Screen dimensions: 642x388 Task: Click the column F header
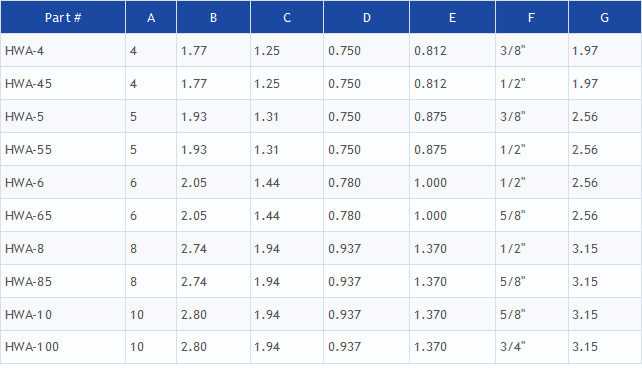point(531,17)
